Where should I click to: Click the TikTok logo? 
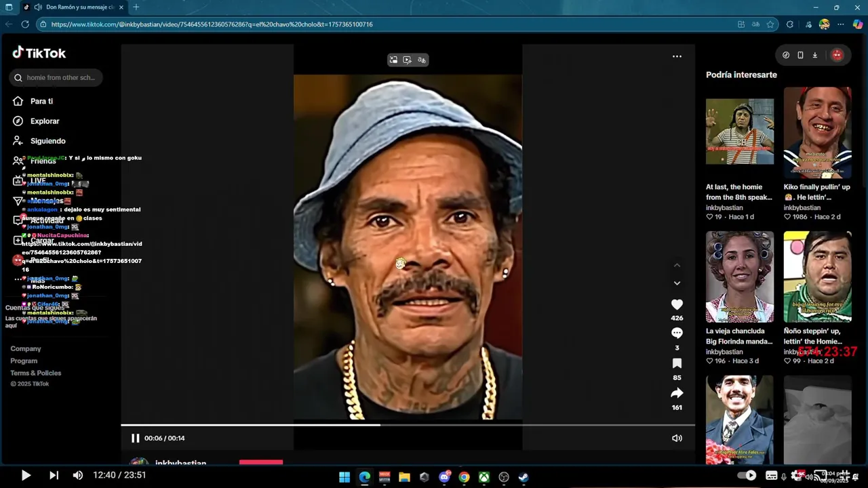[x=39, y=53]
